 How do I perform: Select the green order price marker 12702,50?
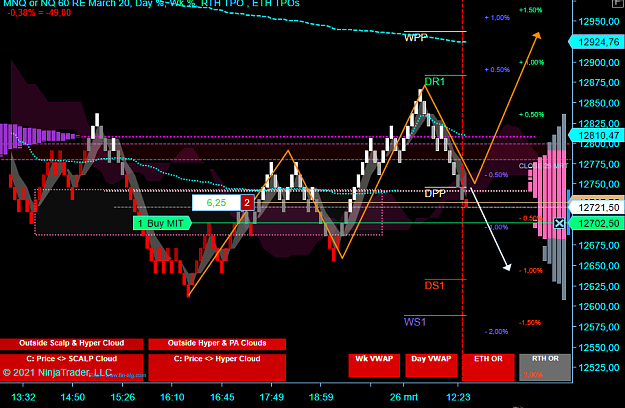(596, 224)
